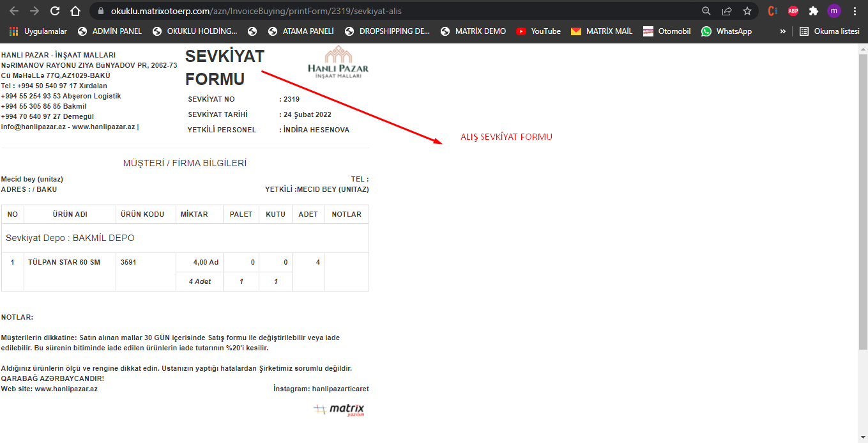Expand the hidden bookmarks overflow chevron
The width and height of the screenshot is (868, 443).
click(x=782, y=31)
